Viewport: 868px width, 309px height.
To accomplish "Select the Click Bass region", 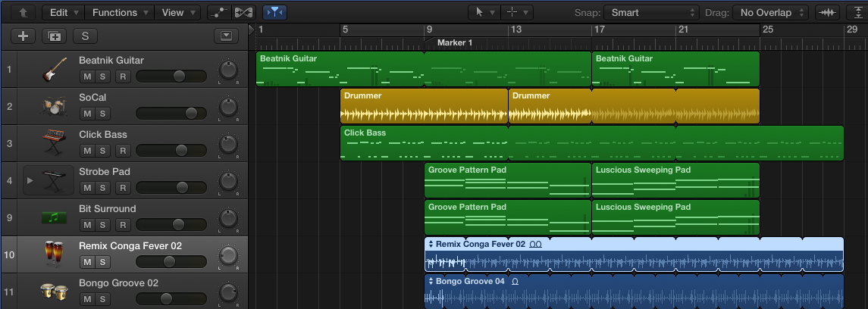I will click(x=592, y=143).
